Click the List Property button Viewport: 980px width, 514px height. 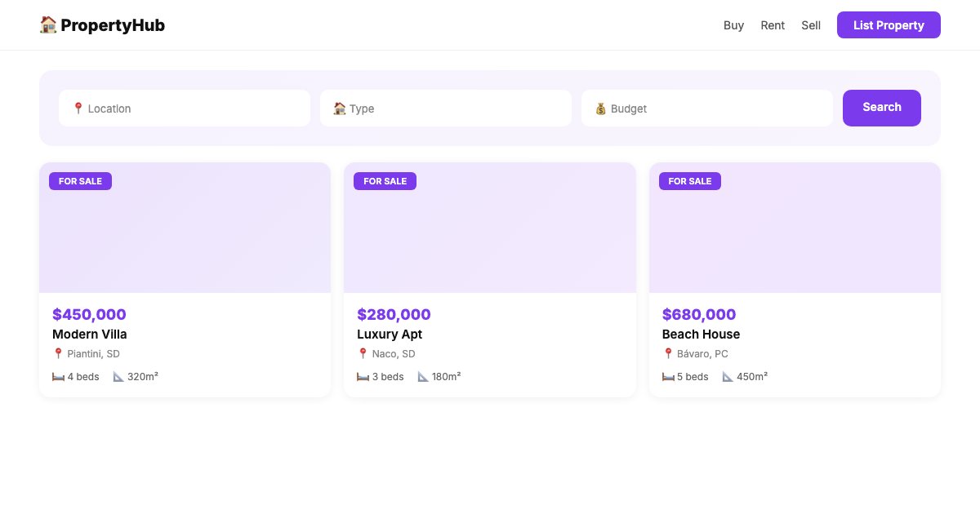[x=889, y=24]
